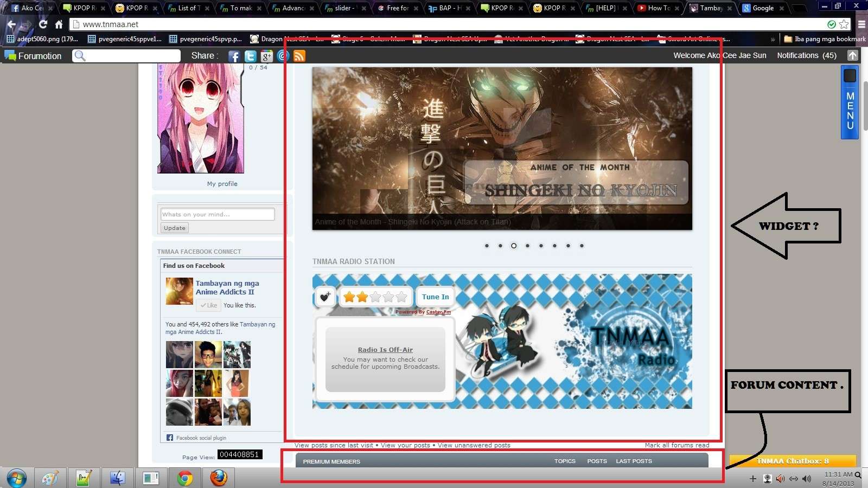The image size is (868, 488).
Task: Launch Firefox from taskbar
Action: (219, 478)
